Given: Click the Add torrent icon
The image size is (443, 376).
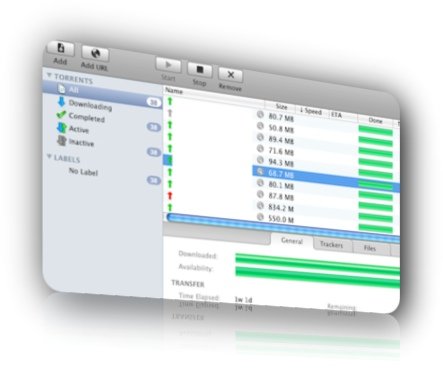Looking at the screenshot, I should [x=60, y=49].
